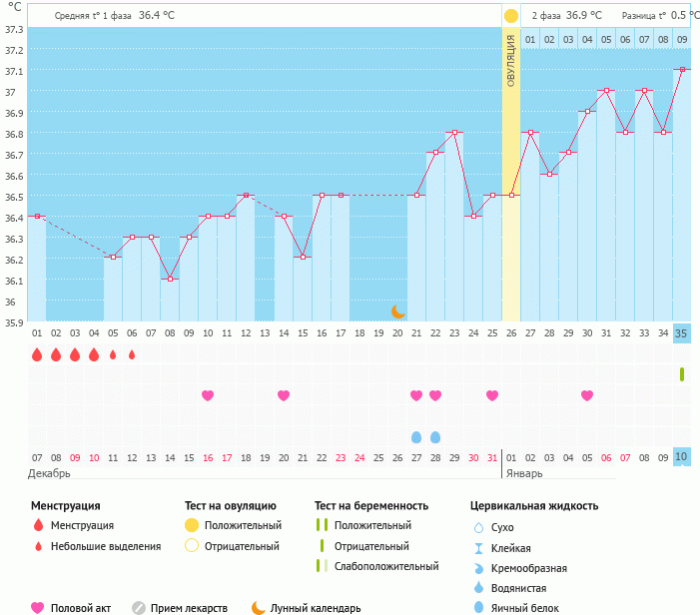Click the small spotting drop on cycle day 06
This screenshot has height=615, width=700.
[132, 354]
